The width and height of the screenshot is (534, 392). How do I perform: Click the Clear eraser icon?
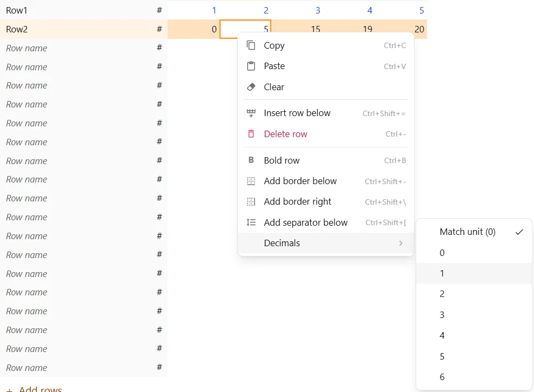251,87
